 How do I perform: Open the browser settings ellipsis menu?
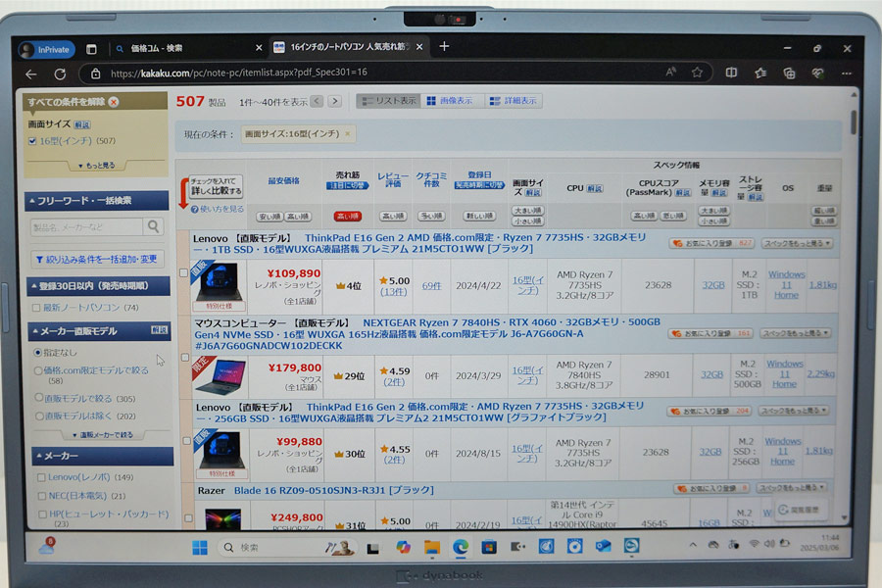tap(847, 73)
